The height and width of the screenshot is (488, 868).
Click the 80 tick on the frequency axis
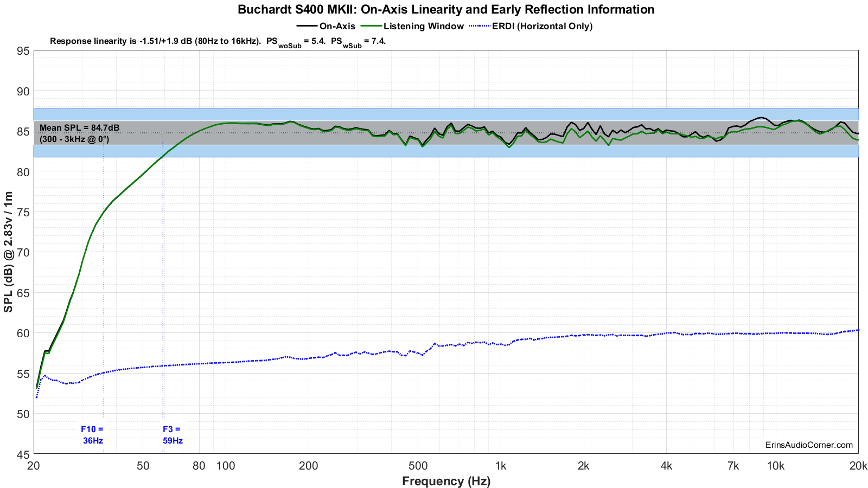[x=199, y=466]
